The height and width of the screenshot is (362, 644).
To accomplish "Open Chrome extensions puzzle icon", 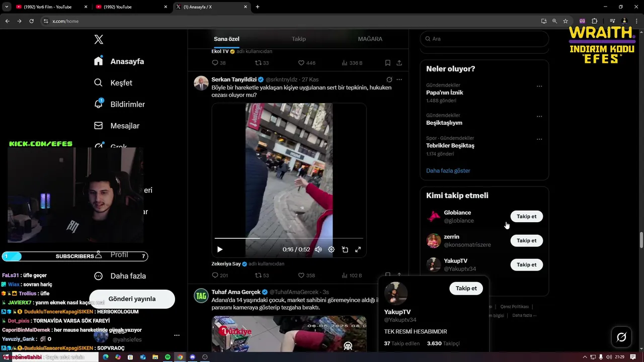I will click(x=594, y=21).
